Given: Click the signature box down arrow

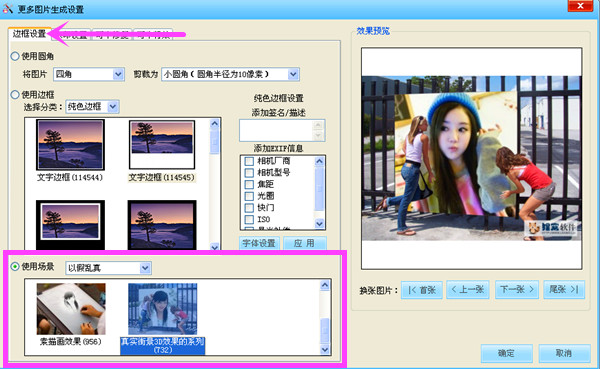Looking at the screenshot, I should tap(318, 136).
